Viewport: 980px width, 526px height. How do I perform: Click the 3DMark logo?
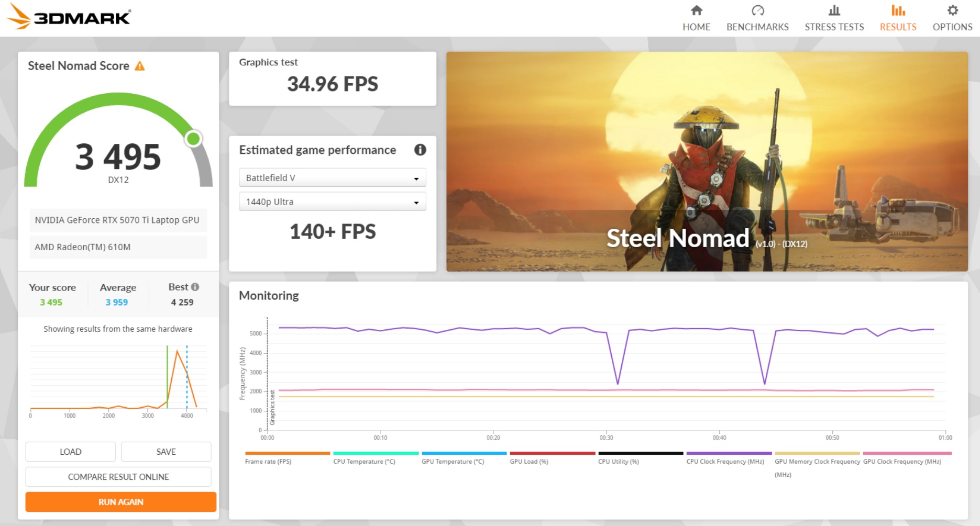tap(69, 17)
